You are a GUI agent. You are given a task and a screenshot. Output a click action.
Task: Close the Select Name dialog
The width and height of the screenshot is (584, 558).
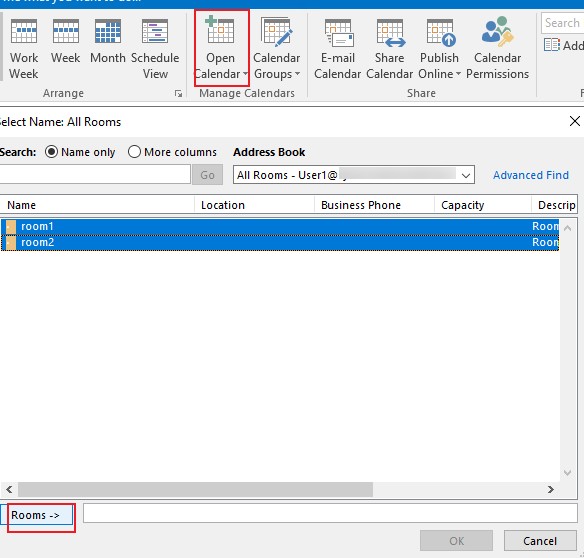pyautogui.click(x=575, y=121)
